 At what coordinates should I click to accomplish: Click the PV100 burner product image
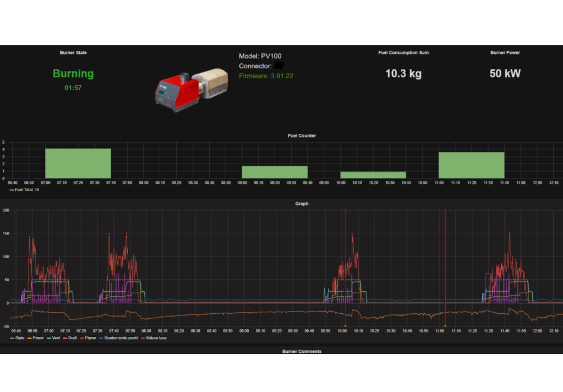coord(191,90)
